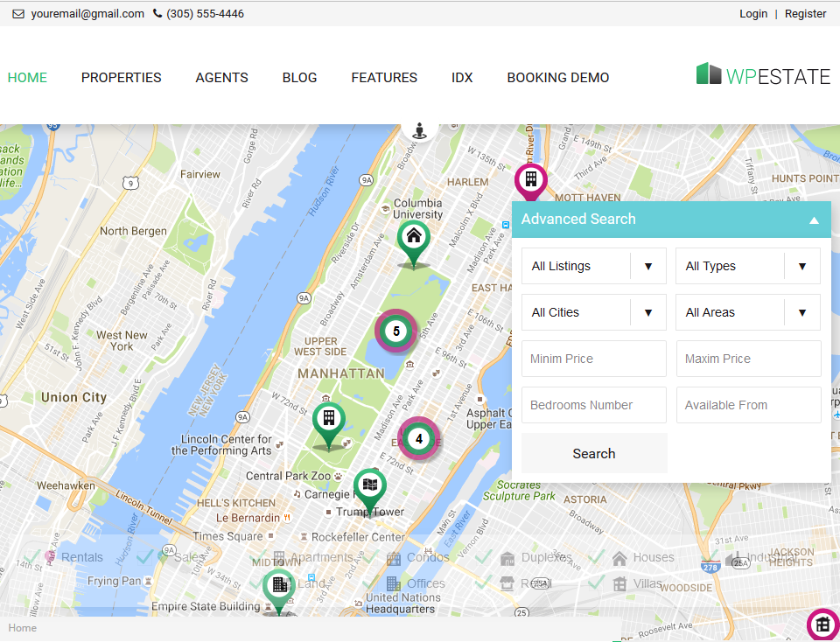
Task: Select the green home marker near Columbia University
Action: click(413, 237)
